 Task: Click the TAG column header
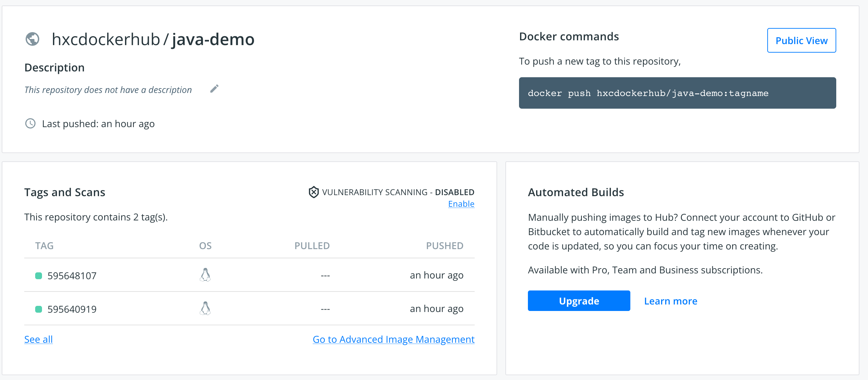pyautogui.click(x=44, y=245)
